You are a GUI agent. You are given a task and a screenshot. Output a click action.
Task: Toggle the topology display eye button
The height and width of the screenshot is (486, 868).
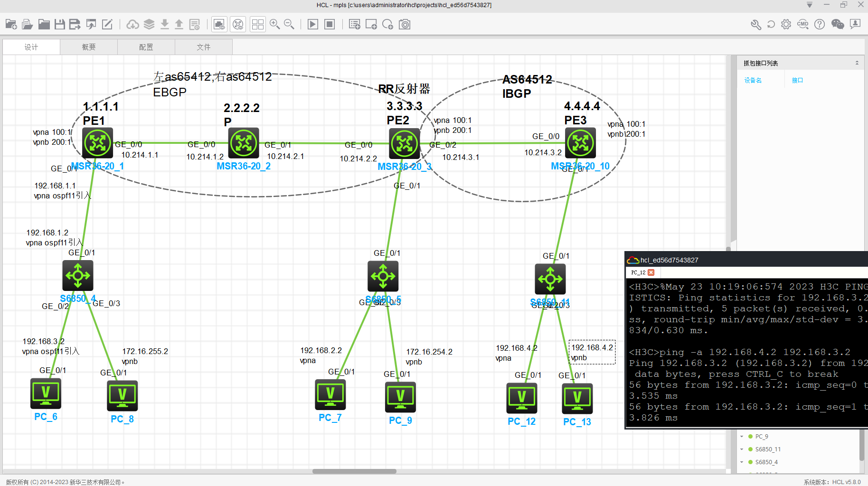click(238, 24)
